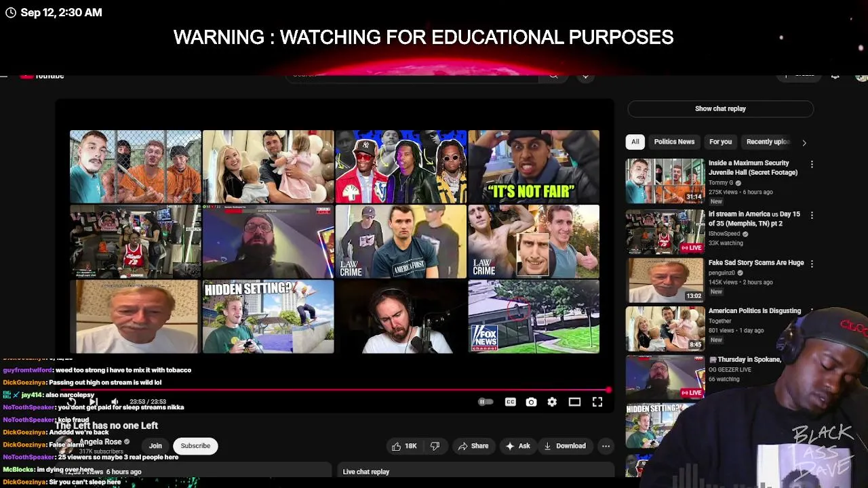
Task: Open end-screen family with balloons thumbnail
Action: tap(268, 167)
